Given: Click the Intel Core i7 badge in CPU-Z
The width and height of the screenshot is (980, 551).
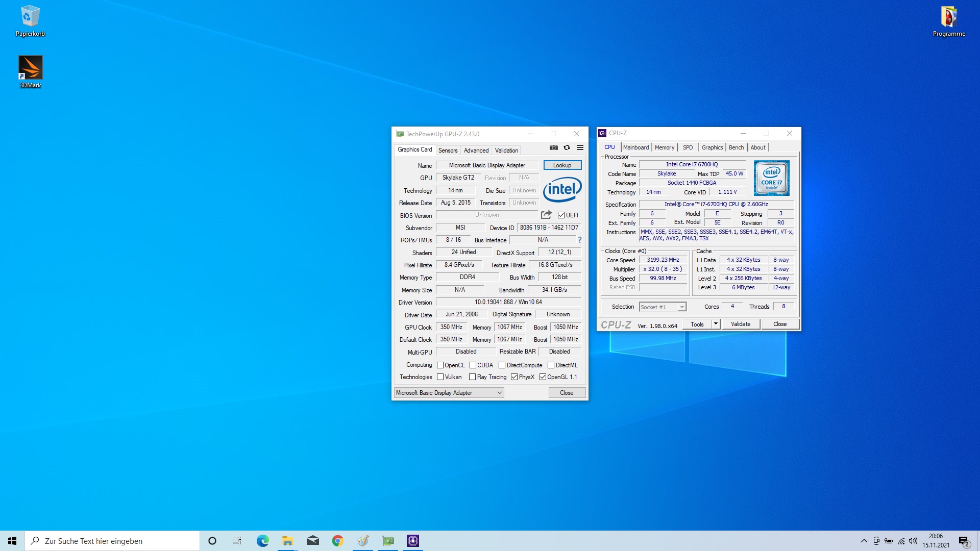Looking at the screenshot, I should click(771, 178).
